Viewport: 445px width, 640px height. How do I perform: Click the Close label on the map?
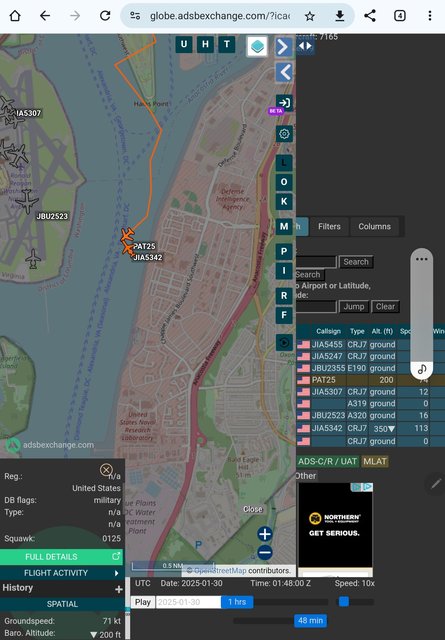(253, 509)
